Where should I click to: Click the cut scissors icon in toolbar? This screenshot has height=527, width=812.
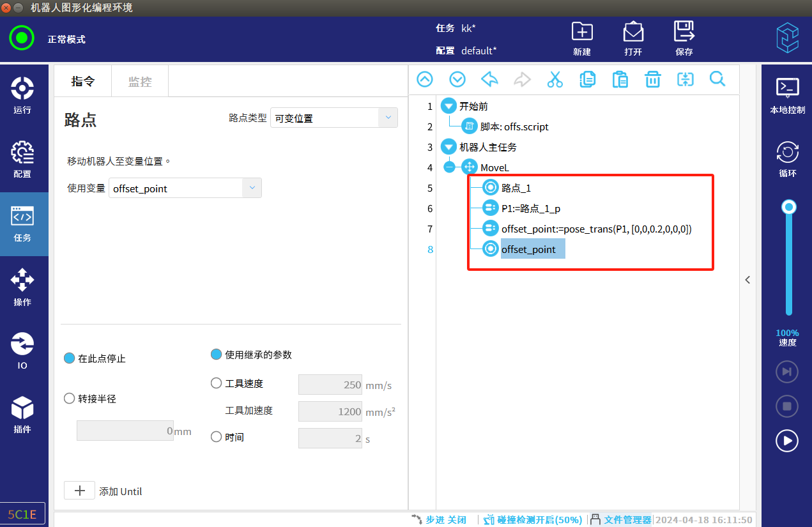(555, 79)
